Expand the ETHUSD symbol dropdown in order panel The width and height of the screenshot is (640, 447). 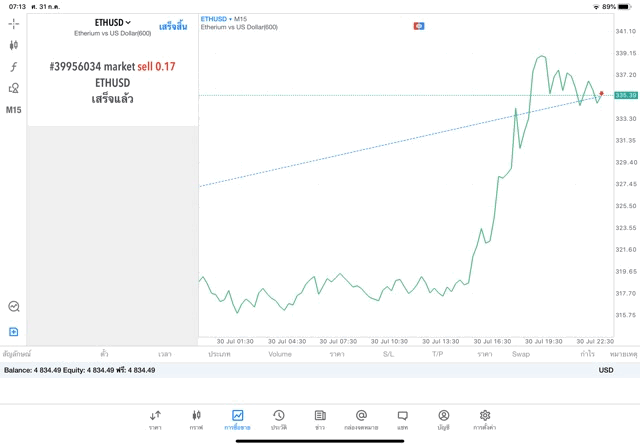pos(113,22)
